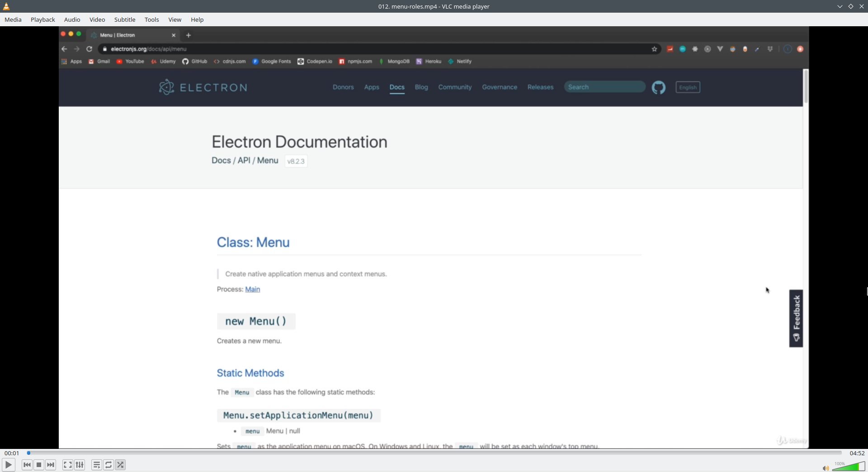This screenshot has height=472, width=868.
Task: Click the Electron docs search field
Action: pyautogui.click(x=604, y=86)
